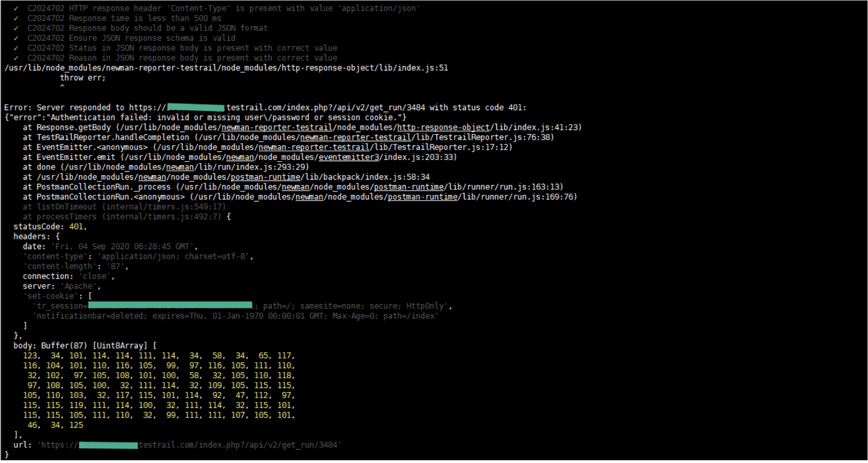Click the 'set-cookie': [ line

57,296
